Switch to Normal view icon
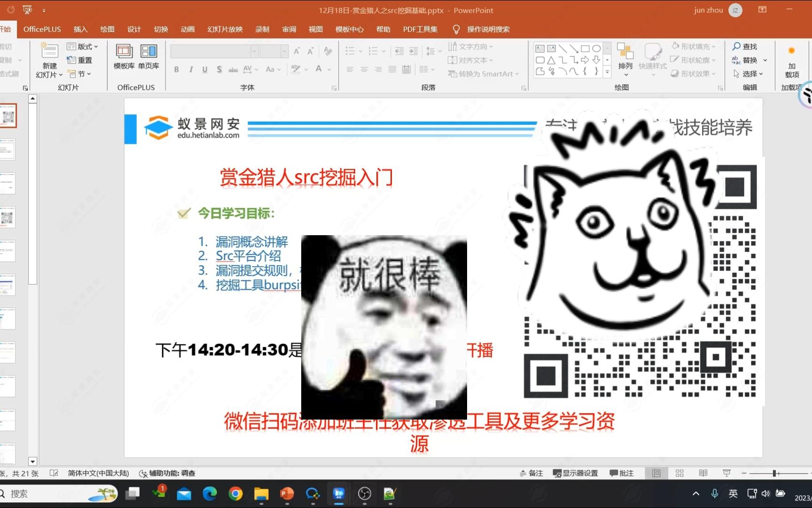 [656, 473]
